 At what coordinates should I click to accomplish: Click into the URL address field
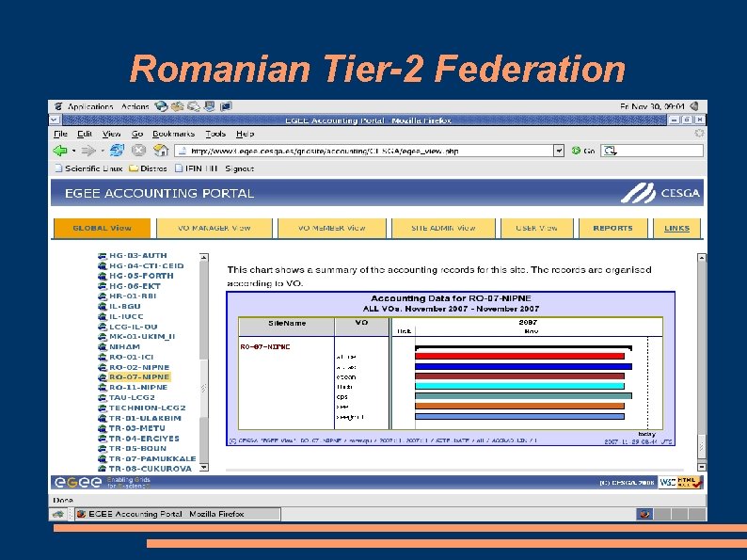pyautogui.click(x=364, y=152)
